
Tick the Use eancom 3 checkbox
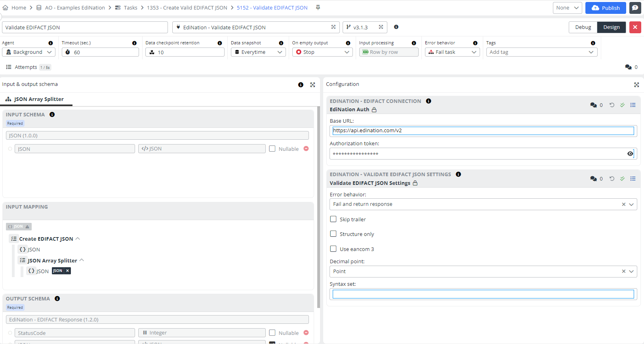(x=333, y=249)
